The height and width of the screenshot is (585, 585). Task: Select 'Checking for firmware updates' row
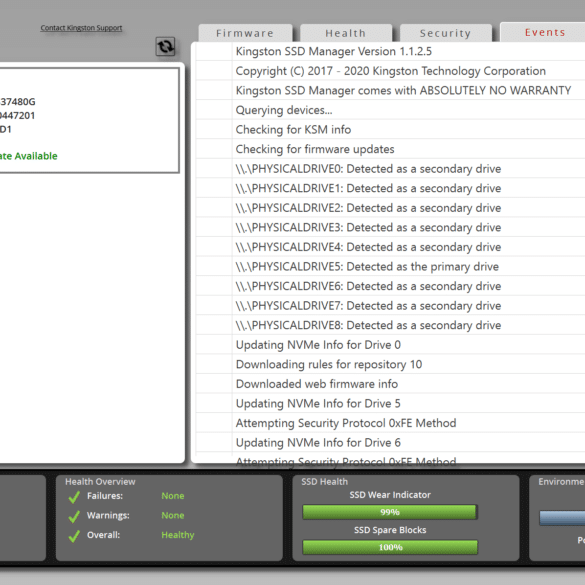coord(390,149)
